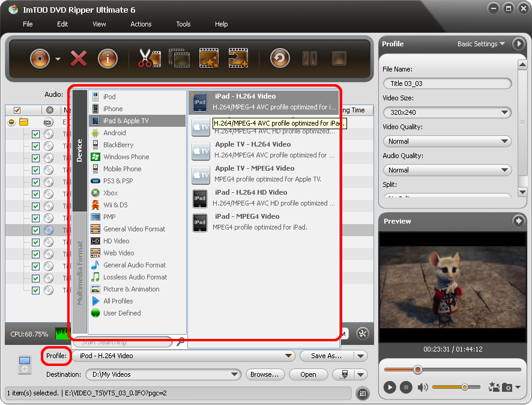Play the preview video
This screenshot has width=532, height=405.
[x=390, y=387]
